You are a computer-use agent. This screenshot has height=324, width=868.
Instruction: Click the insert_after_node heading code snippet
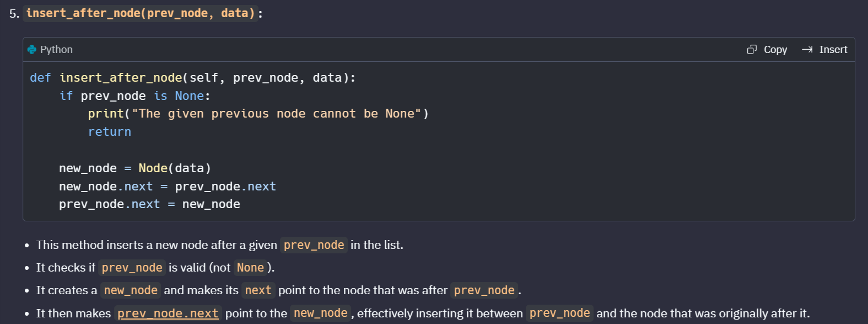(x=141, y=13)
